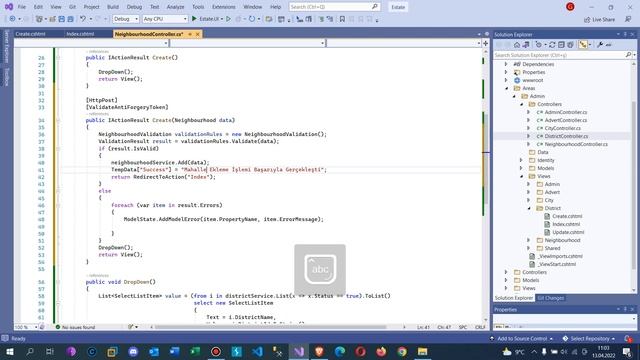Click Select Repository in status bar

[x=589, y=338]
